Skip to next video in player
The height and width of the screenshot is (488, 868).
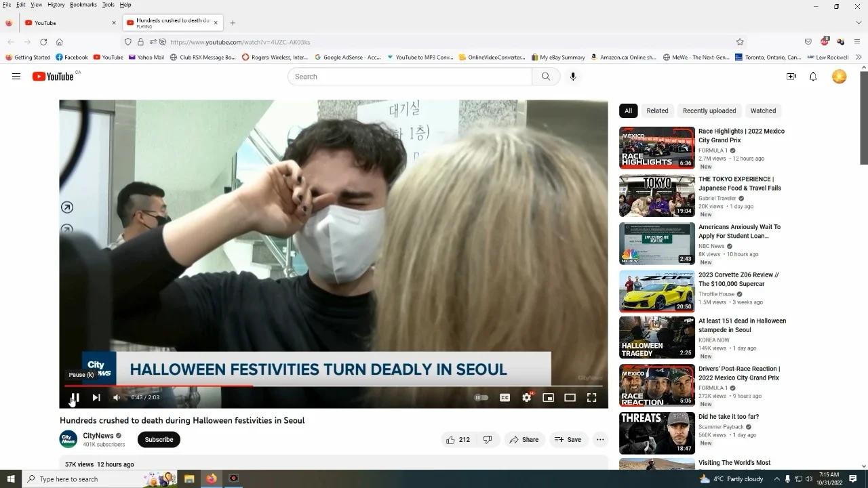pyautogui.click(x=96, y=398)
